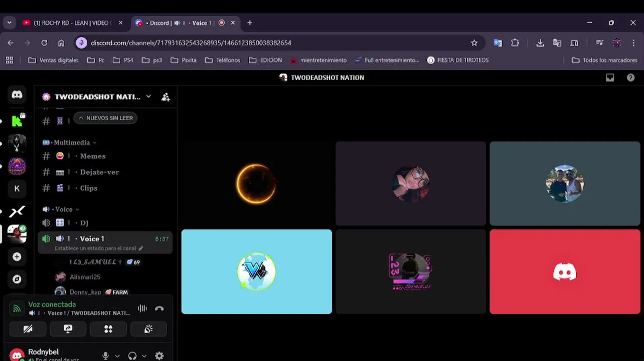Edit voice channel status pencil icon
The image size is (644, 361).
141,248
